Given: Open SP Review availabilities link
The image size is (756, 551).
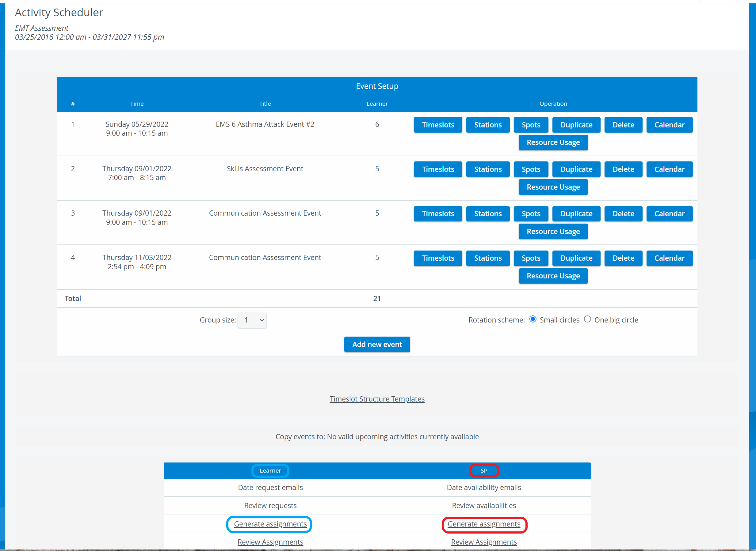Looking at the screenshot, I should pyautogui.click(x=484, y=506).
